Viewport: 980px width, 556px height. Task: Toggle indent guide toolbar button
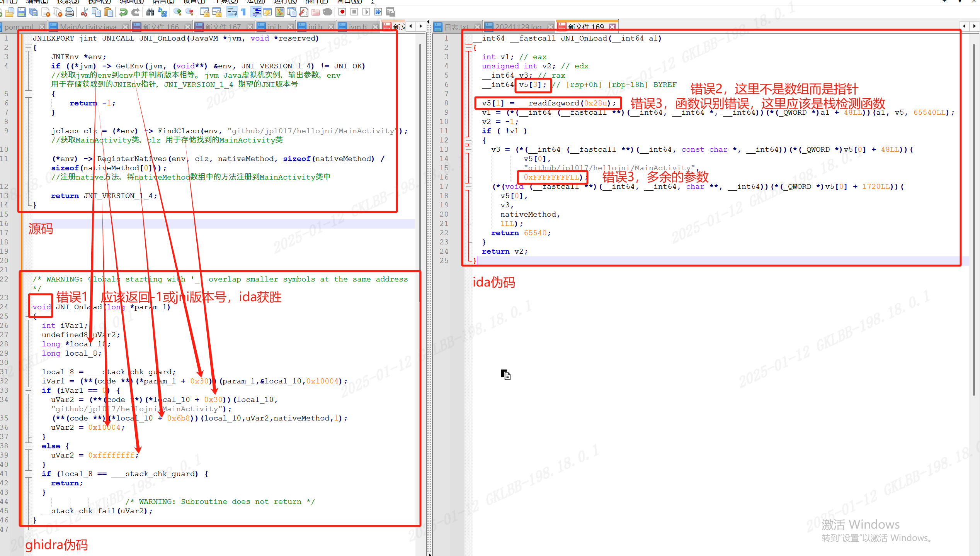point(256,12)
